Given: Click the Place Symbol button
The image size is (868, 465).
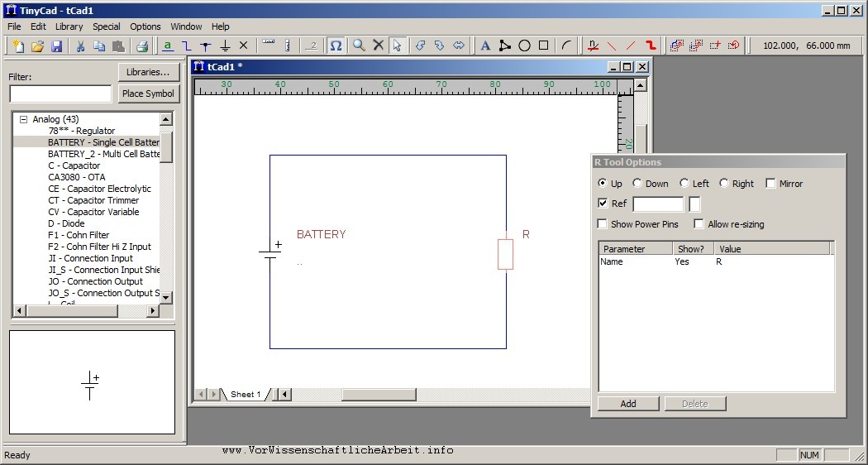Looking at the screenshot, I should coord(148,93).
